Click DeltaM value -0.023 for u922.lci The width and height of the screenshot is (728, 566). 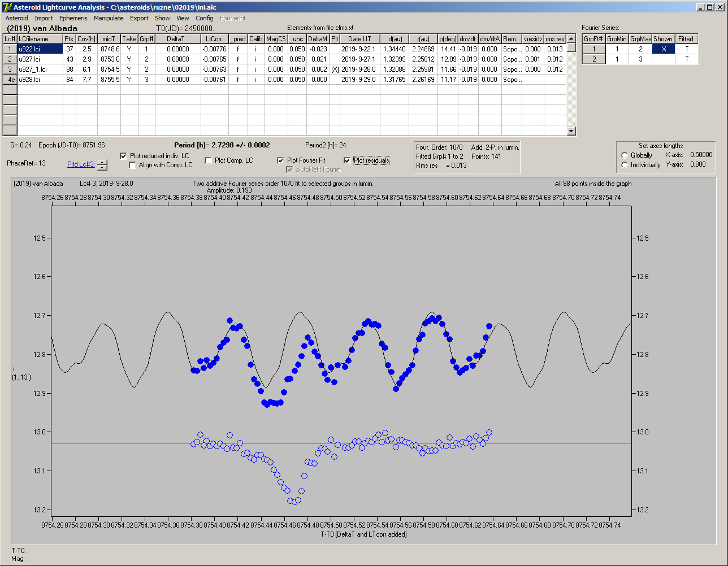pos(318,49)
